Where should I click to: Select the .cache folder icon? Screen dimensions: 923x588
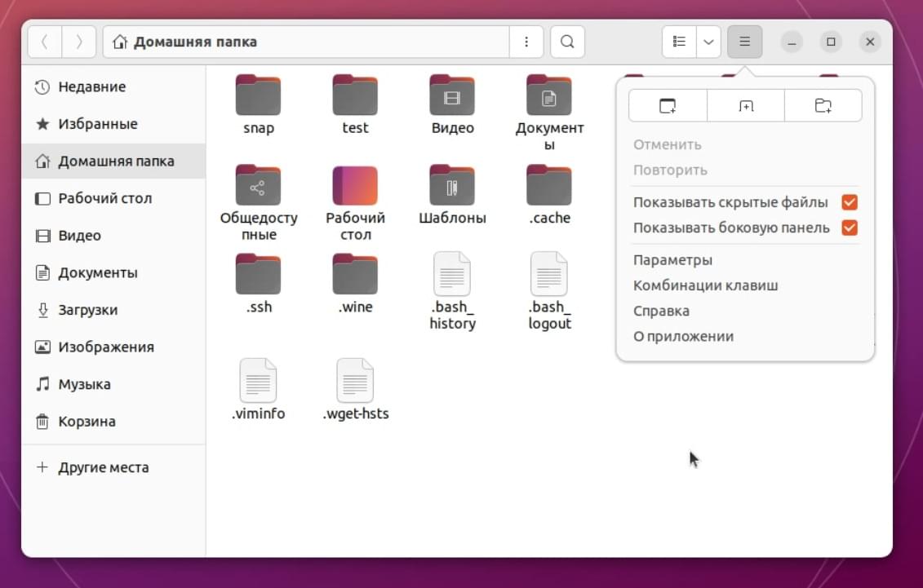point(549,185)
